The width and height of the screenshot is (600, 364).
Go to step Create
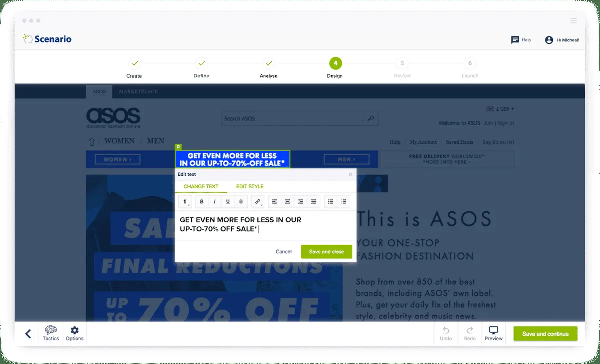click(134, 68)
